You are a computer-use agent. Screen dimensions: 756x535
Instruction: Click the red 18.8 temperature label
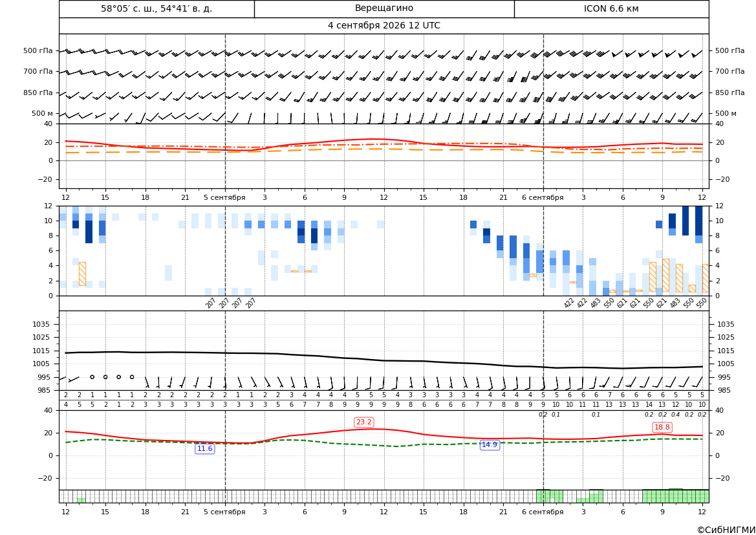(662, 427)
